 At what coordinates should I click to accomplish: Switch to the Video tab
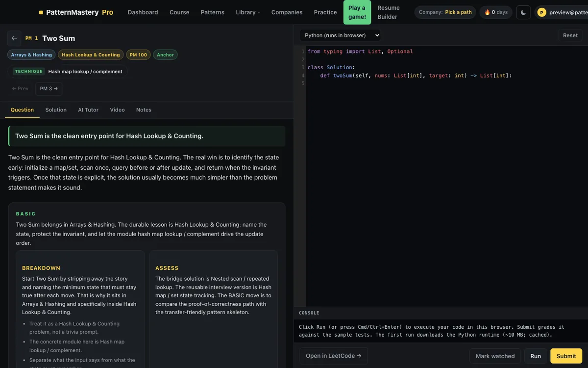click(x=117, y=110)
